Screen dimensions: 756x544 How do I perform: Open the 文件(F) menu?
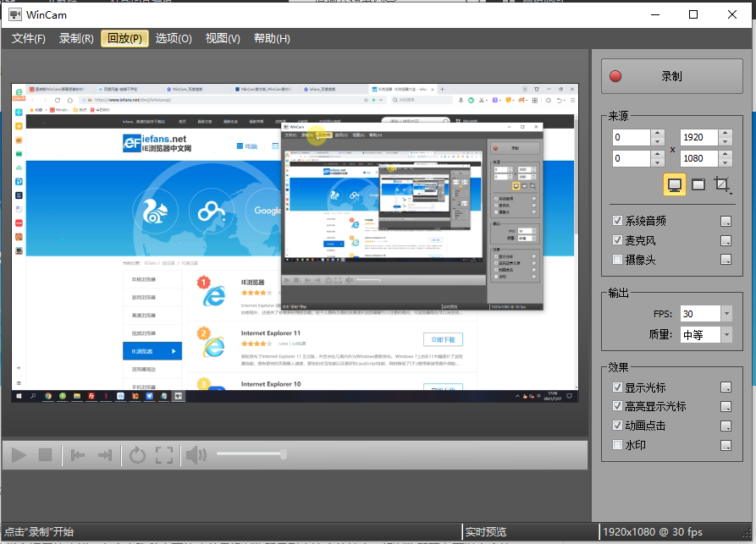coord(29,39)
